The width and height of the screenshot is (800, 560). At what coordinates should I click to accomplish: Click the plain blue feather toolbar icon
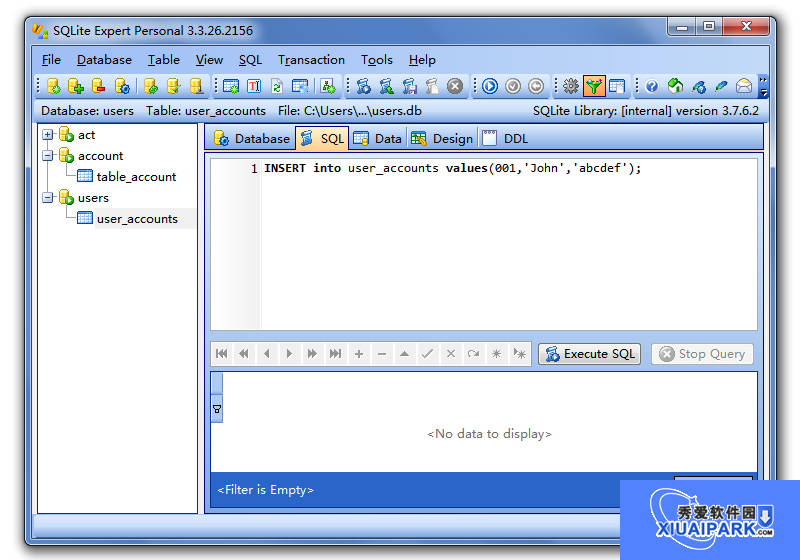pyautogui.click(x=721, y=86)
